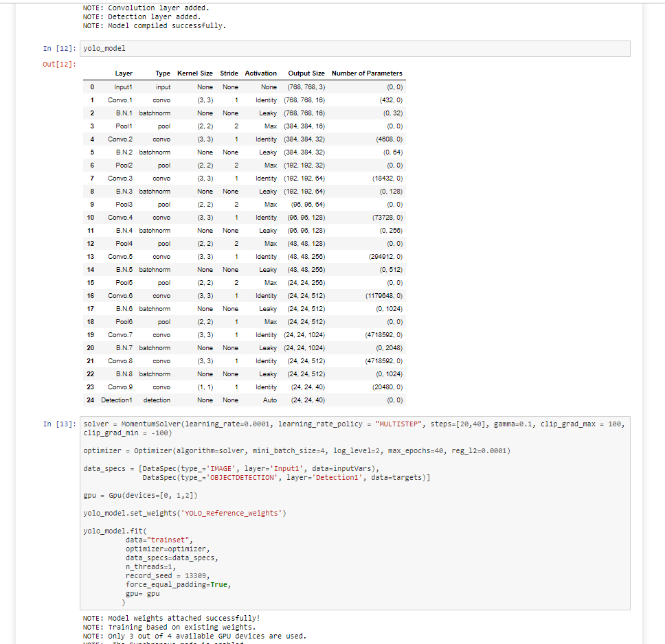Image resolution: width=665 pixels, height=644 pixels.
Task: Click the 'OBJECTDETECTION' string in data_specs
Action: coord(243,477)
